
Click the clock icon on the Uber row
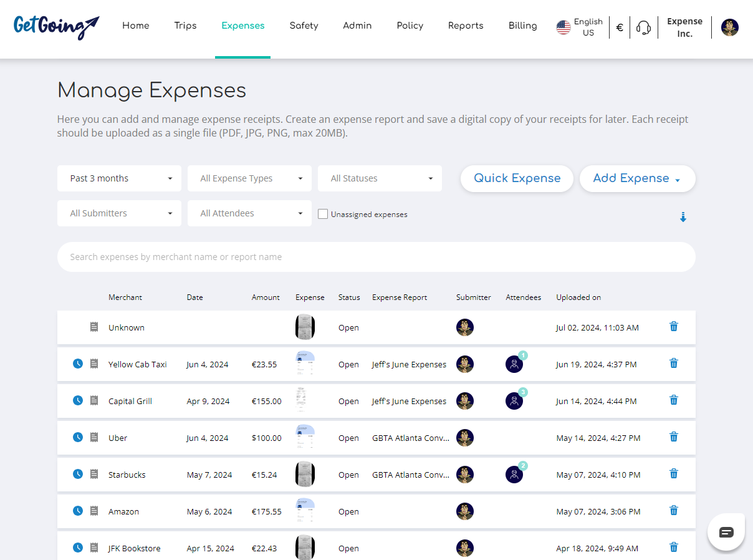[77, 437]
